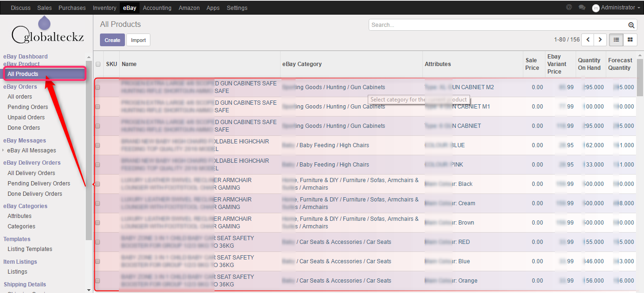Switch to list view

(x=616, y=40)
